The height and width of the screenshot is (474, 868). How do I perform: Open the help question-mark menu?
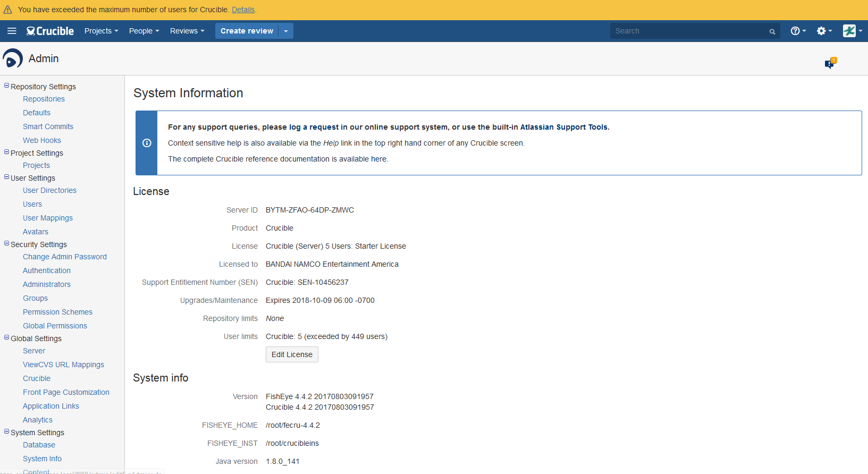click(x=798, y=31)
